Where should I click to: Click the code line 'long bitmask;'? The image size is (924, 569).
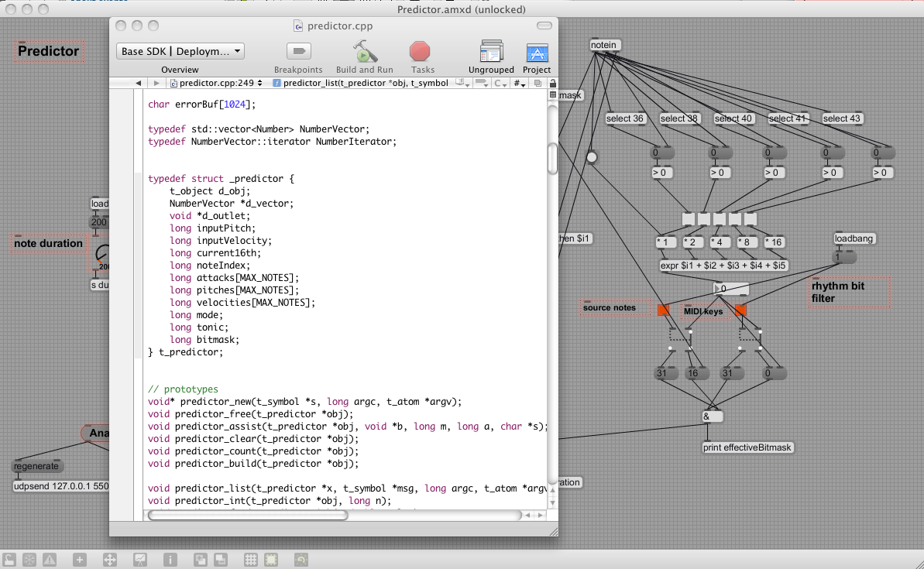[204, 340]
